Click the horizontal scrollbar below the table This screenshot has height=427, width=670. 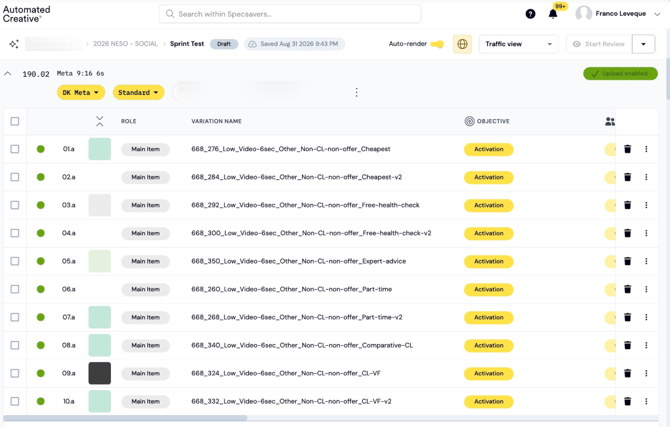(x=125, y=418)
